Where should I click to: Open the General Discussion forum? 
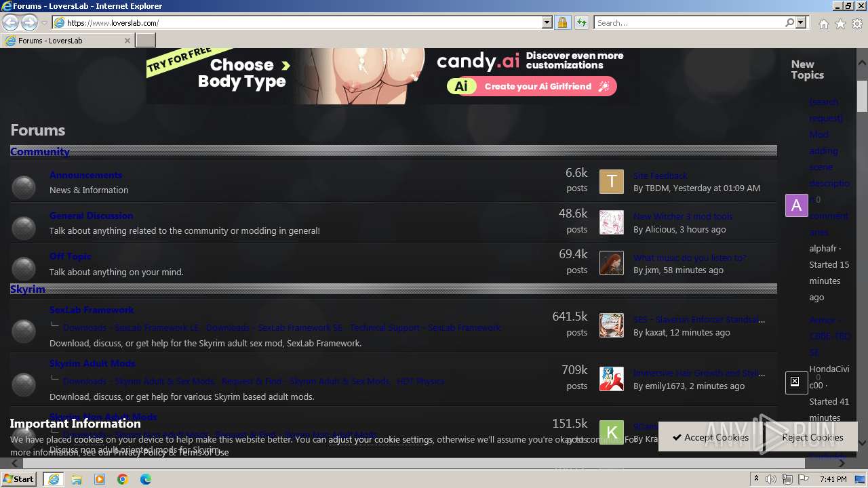(91, 216)
